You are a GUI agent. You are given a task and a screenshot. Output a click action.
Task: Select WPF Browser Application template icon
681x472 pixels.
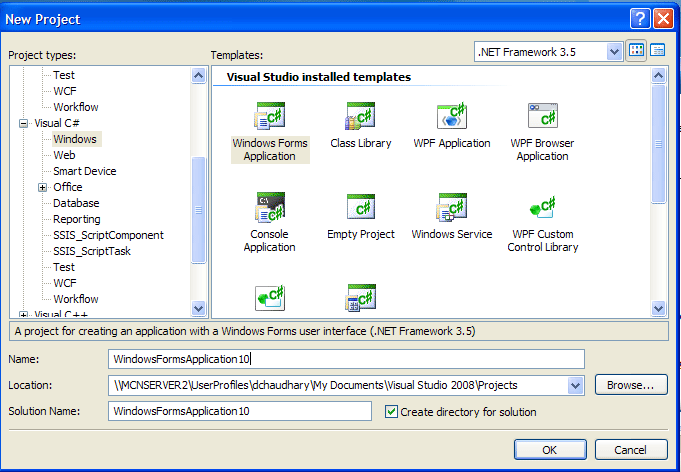542,116
